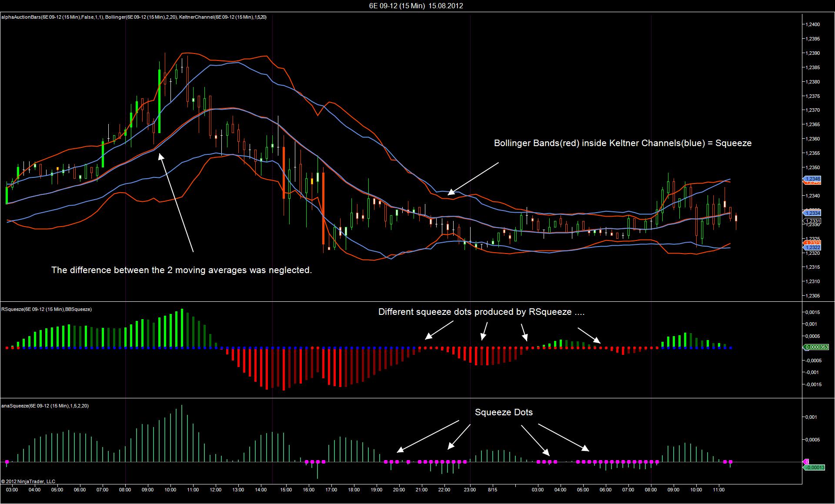835x504 pixels.
Task: Click the 'Bollinger Bands(red) inside Keltner Channels' annotation
Action: tap(622, 143)
